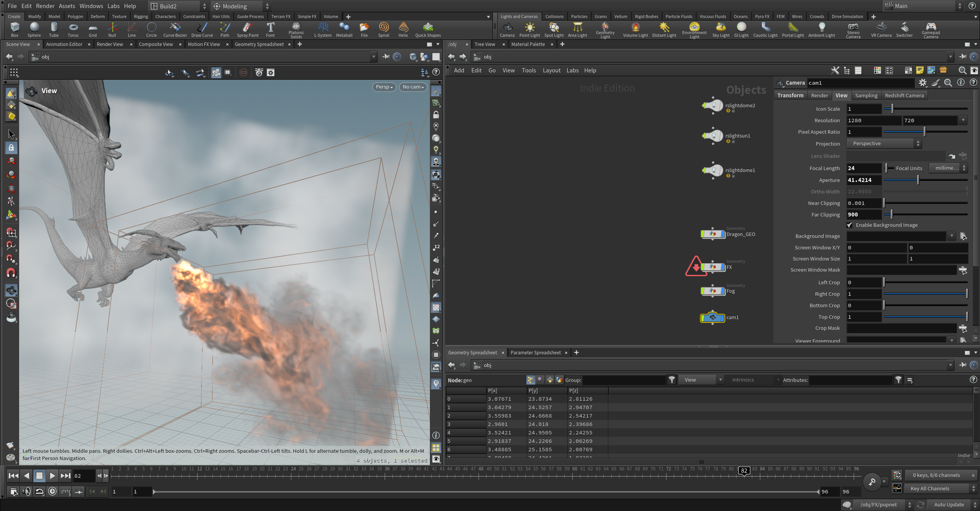Select the Sphere shelf tool
The height and width of the screenshot is (511, 980).
click(x=34, y=29)
